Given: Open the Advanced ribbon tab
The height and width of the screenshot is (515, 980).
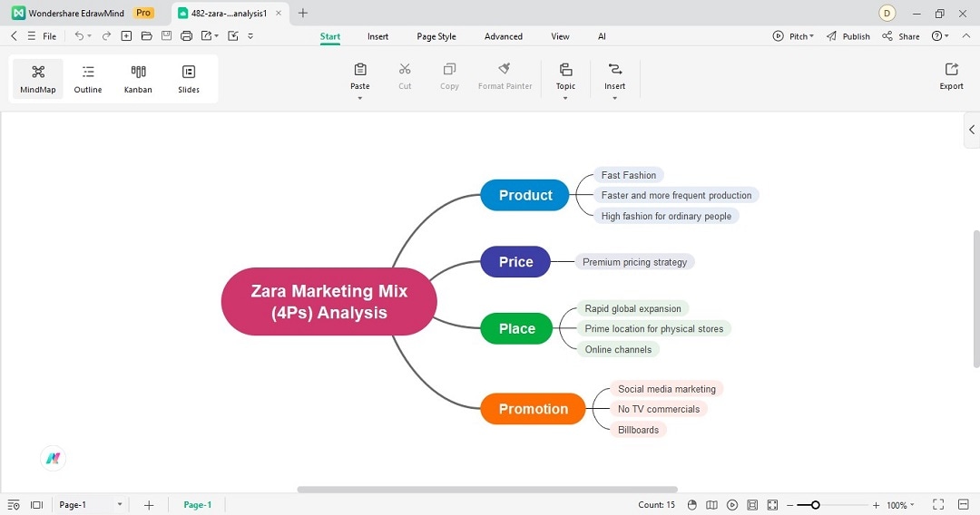Looking at the screenshot, I should click(503, 36).
